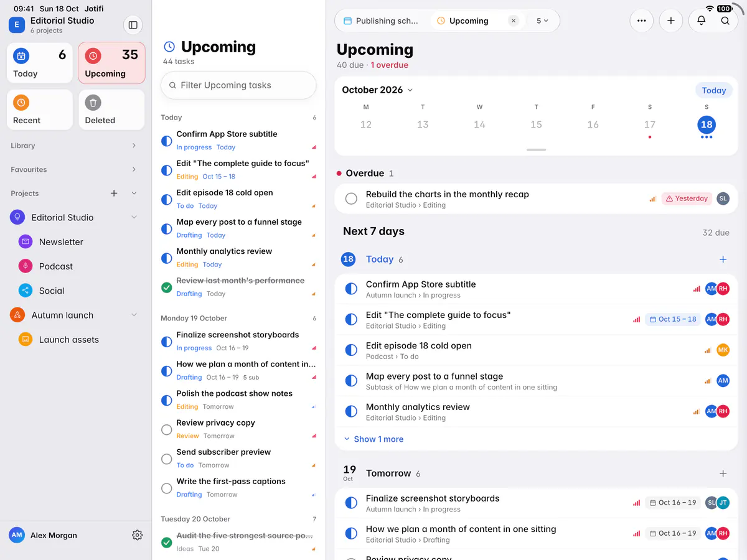Viewport: 747px width, 560px height.
Task: Toggle the sidebar panel icon
Action: coord(133,25)
